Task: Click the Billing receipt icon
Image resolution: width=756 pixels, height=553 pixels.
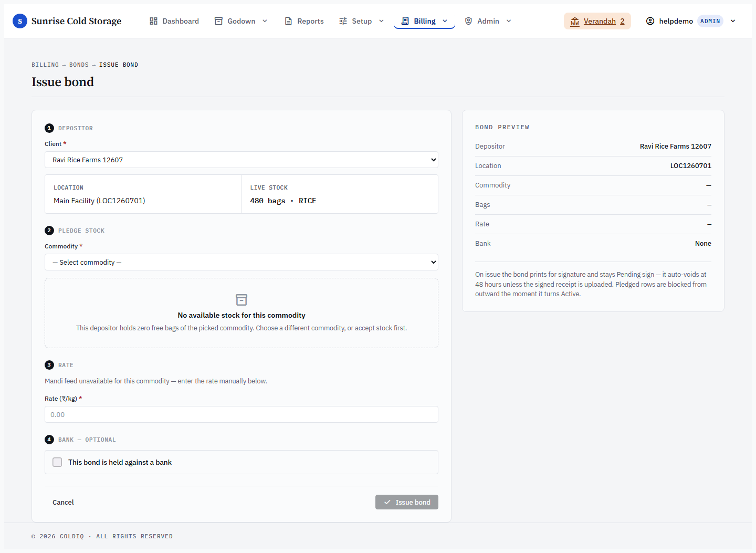Action: [x=405, y=21]
